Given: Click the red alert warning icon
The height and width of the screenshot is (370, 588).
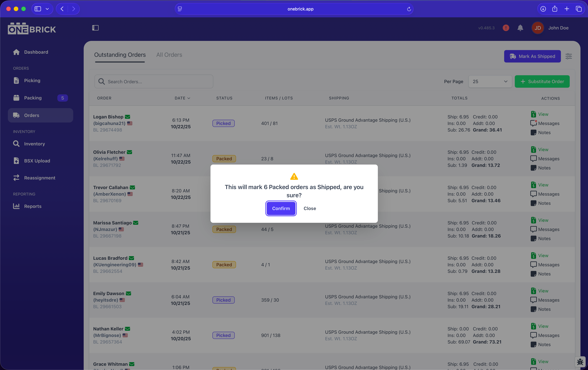Looking at the screenshot, I should (x=506, y=28).
